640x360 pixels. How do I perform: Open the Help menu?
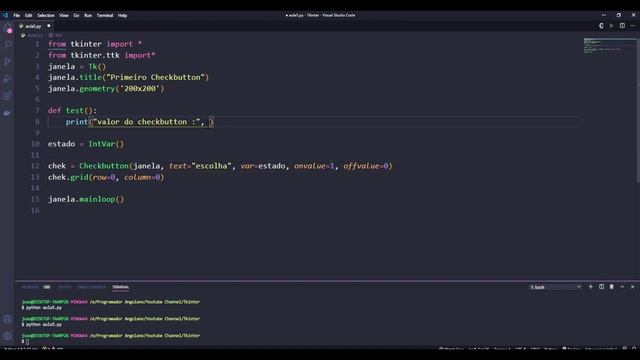[x=122, y=16]
